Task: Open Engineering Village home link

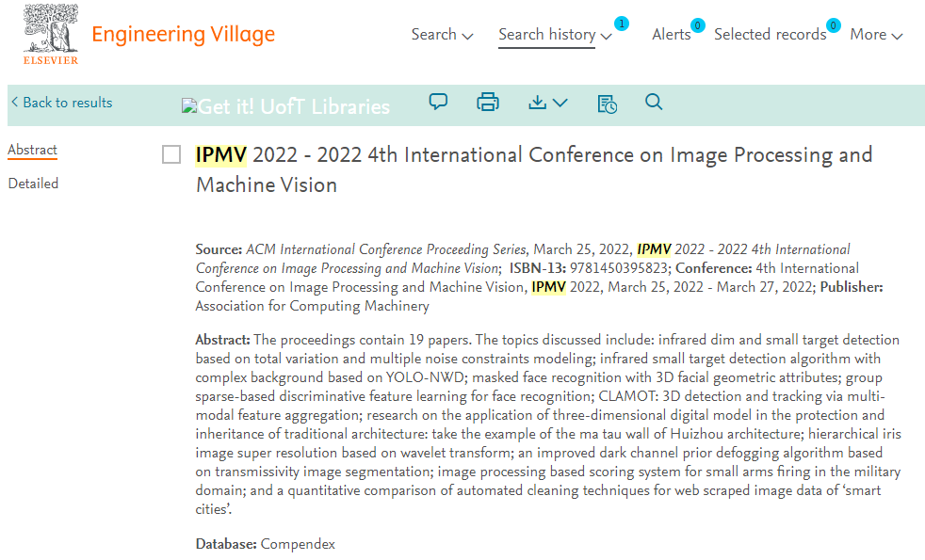Action: click(184, 34)
